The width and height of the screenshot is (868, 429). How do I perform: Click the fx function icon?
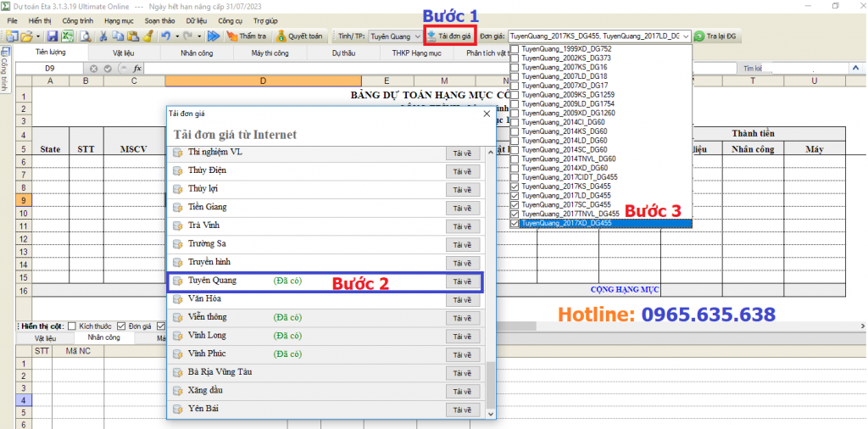(136, 68)
